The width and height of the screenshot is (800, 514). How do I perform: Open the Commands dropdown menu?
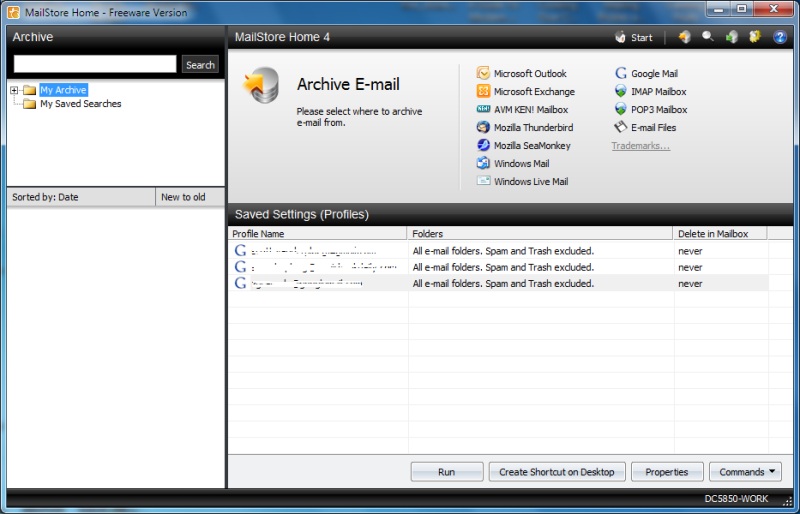click(745, 472)
